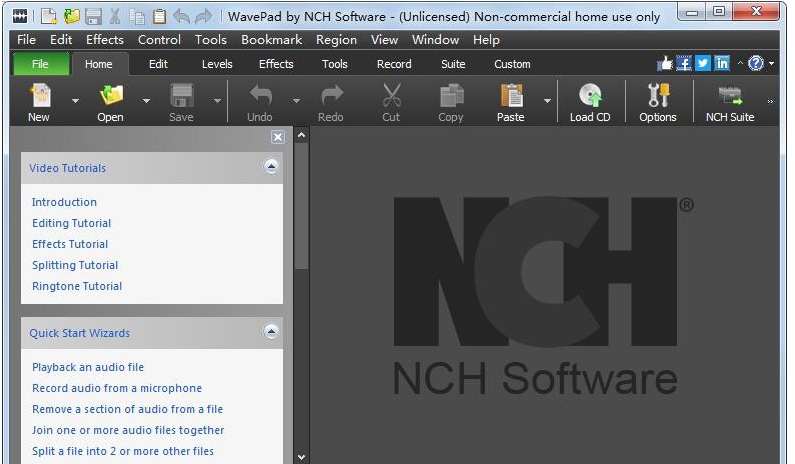795x464 pixels.
Task: Collapse ribbon using the caret arrow
Action: tap(740, 63)
